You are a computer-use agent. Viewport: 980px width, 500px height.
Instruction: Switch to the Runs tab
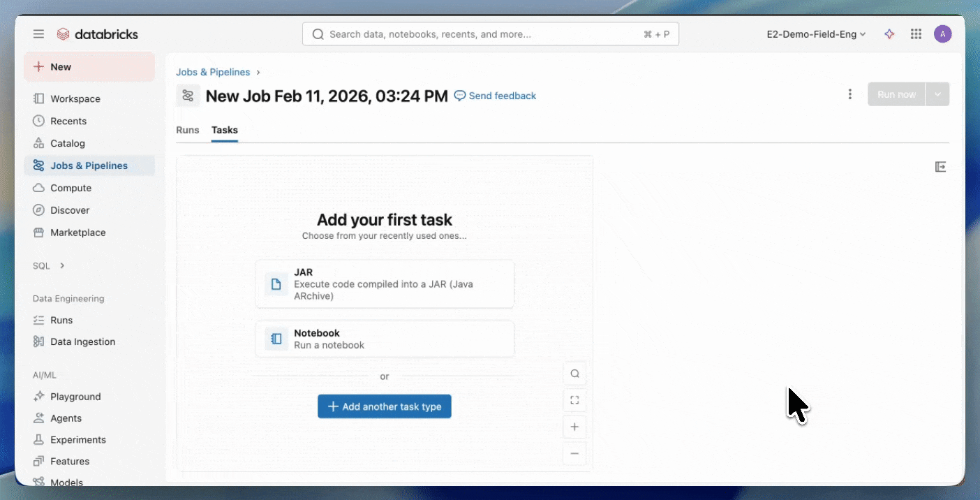(x=187, y=130)
